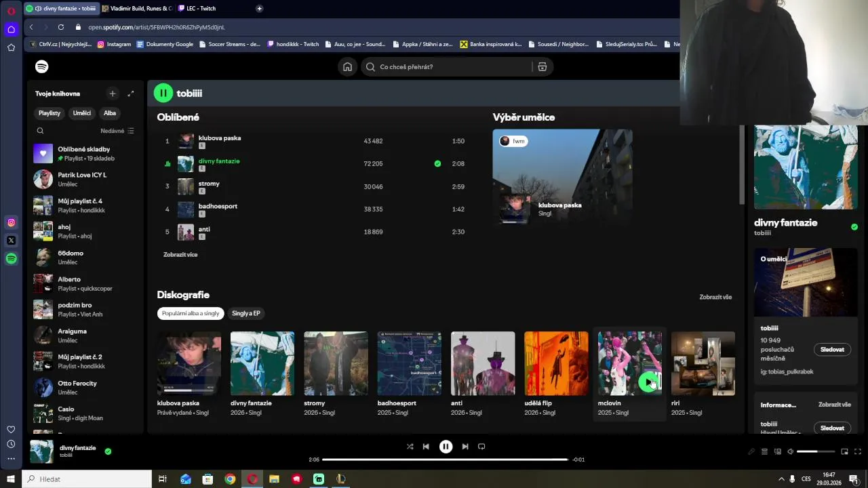Image resolution: width=868 pixels, height=488 pixels.
Task: Seek on the song progress bar
Action: click(x=445, y=460)
